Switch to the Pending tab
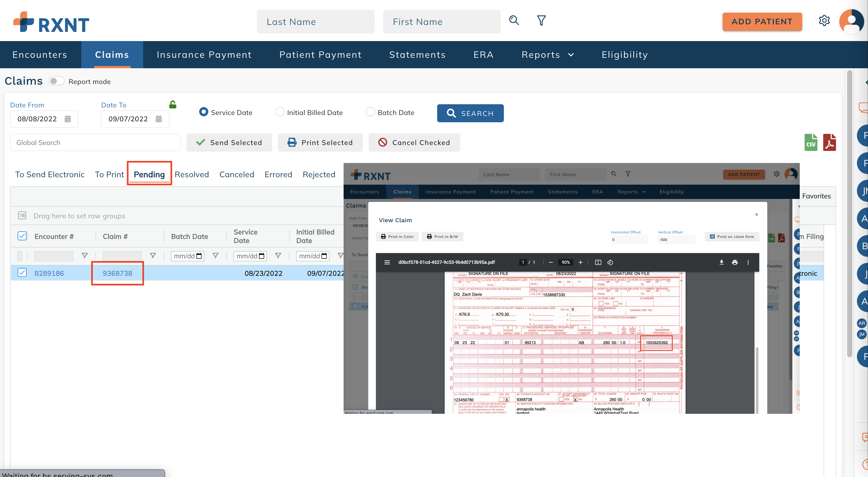Image resolution: width=868 pixels, height=477 pixels. (149, 174)
